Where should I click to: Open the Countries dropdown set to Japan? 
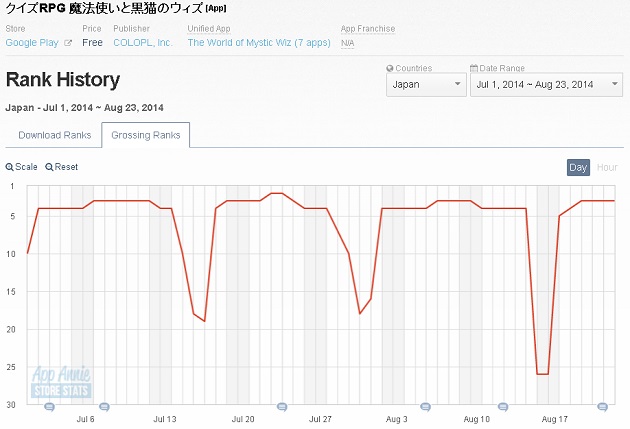[426, 84]
